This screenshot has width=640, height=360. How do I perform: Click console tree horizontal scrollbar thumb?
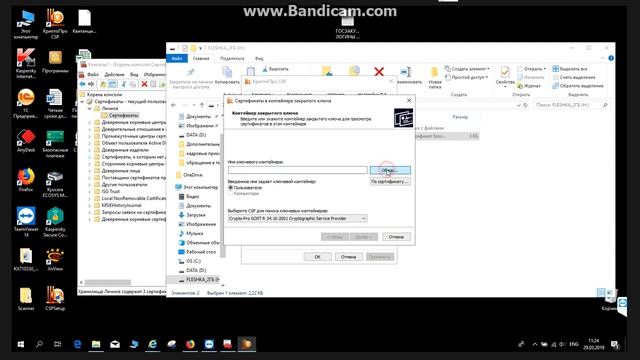point(108,282)
